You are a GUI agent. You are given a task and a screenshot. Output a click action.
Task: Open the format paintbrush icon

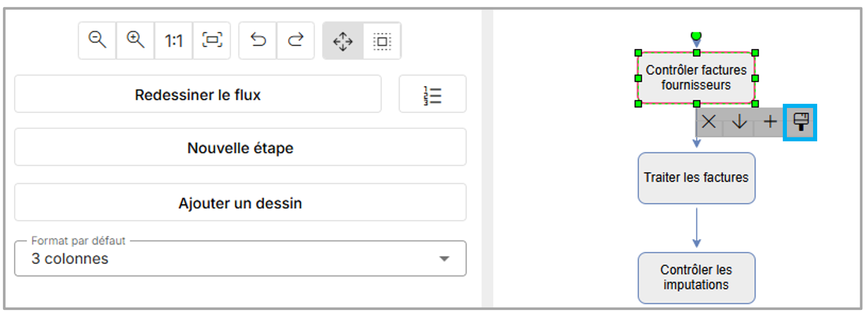(x=800, y=122)
